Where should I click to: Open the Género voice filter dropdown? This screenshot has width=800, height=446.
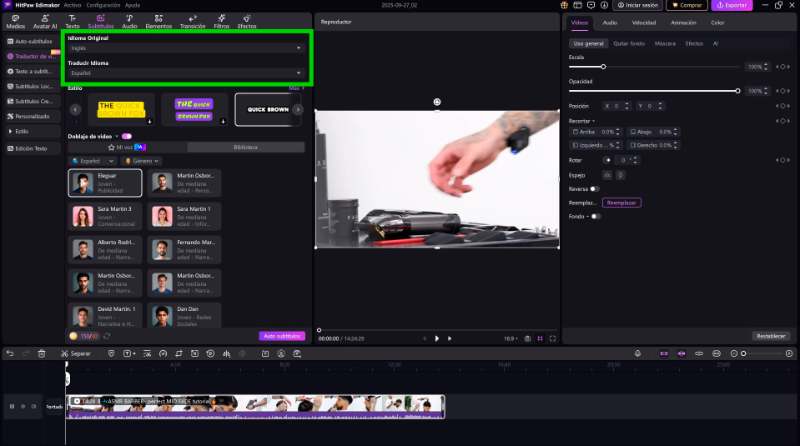coord(142,160)
